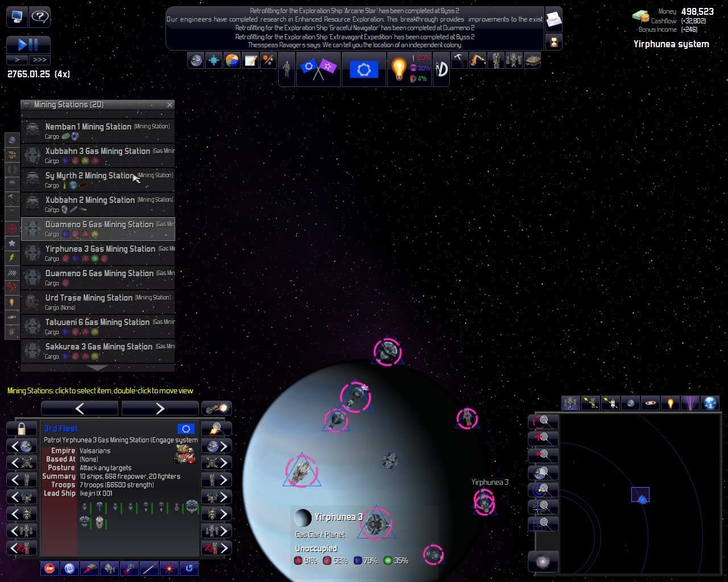Open the notepad game editor icon
728x582 pixels.
250,60
